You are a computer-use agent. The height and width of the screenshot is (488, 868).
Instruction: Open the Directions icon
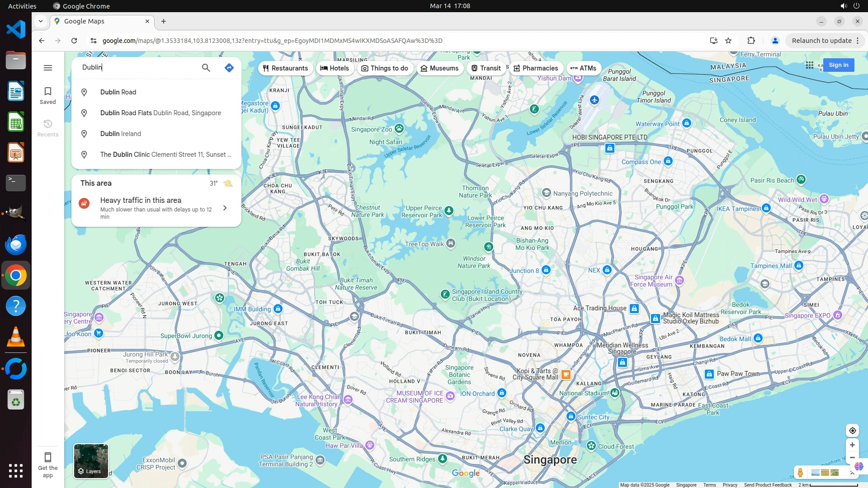tap(229, 68)
